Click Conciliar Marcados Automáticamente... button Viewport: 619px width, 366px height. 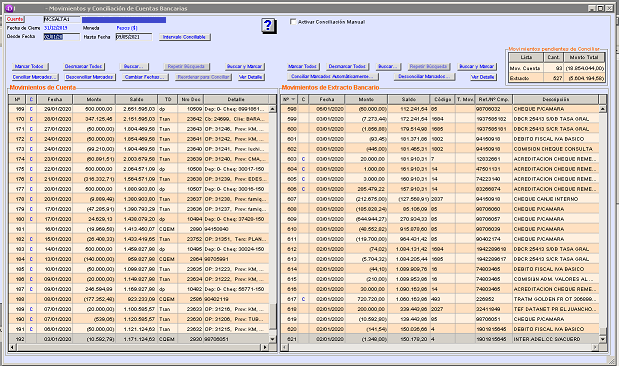pos(333,77)
